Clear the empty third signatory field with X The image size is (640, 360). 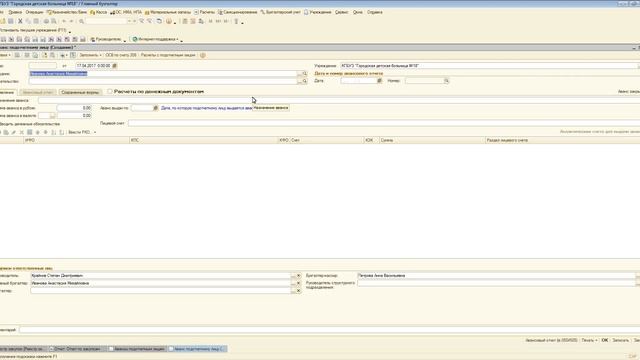pos(298,291)
